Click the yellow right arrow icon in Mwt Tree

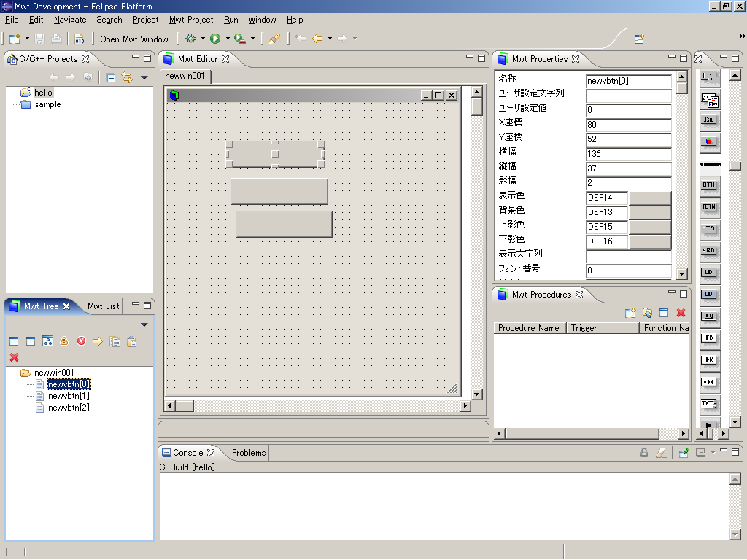(x=98, y=341)
